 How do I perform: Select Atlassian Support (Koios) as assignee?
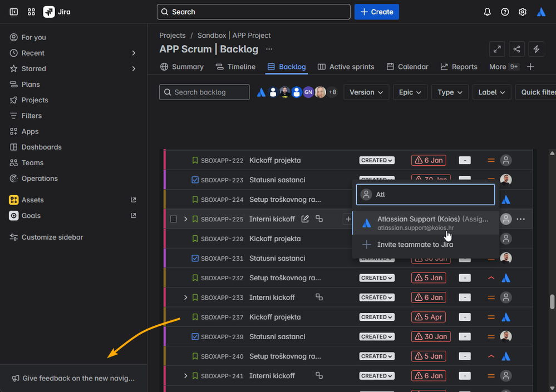[x=426, y=223]
